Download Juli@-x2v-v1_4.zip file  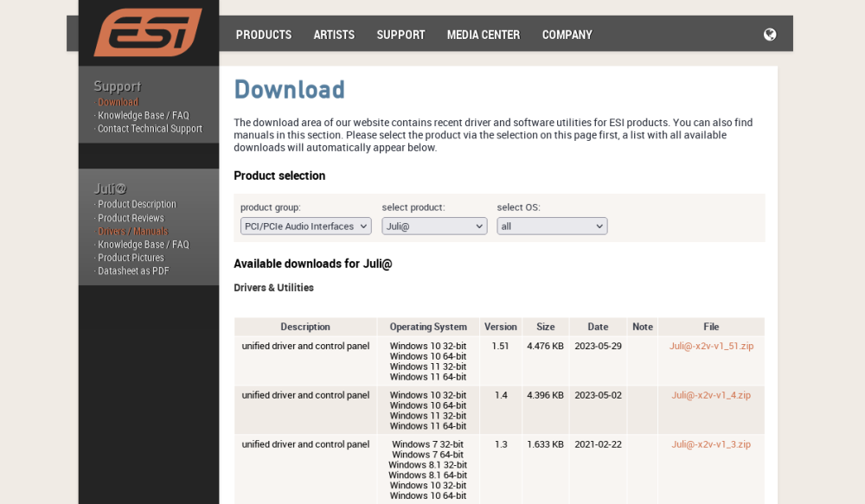tap(711, 395)
